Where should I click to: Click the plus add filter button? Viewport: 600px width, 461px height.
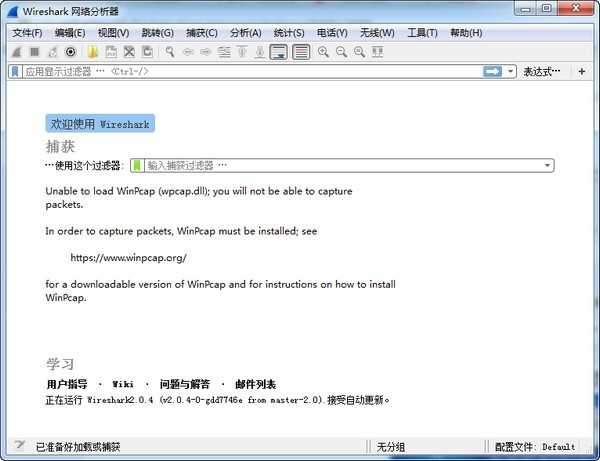pos(582,71)
